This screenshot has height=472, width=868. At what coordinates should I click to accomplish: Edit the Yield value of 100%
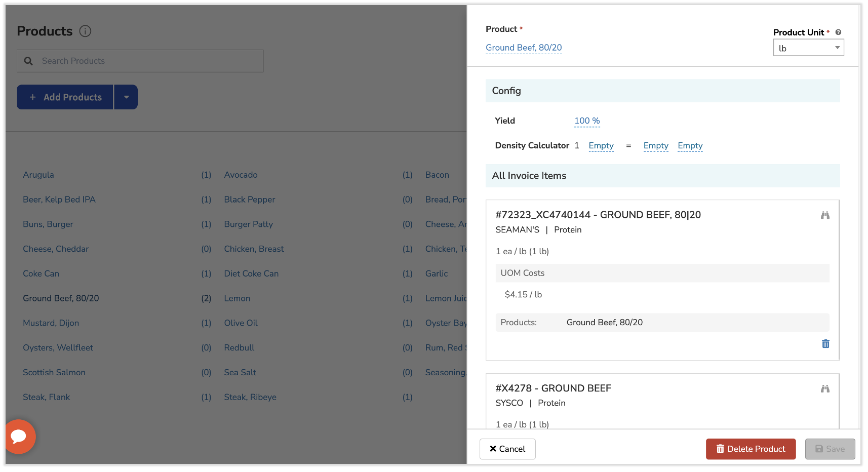click(586, 121)
